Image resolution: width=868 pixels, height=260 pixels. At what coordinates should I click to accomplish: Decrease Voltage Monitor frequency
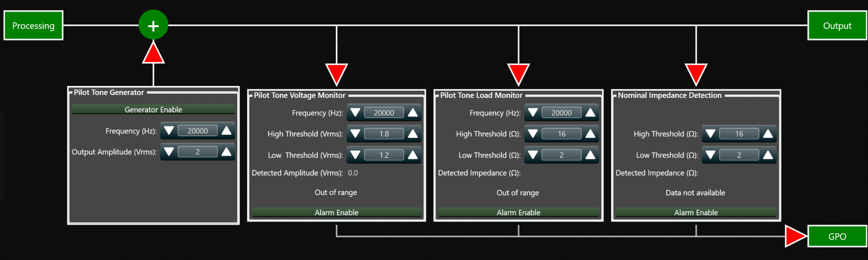355,113
